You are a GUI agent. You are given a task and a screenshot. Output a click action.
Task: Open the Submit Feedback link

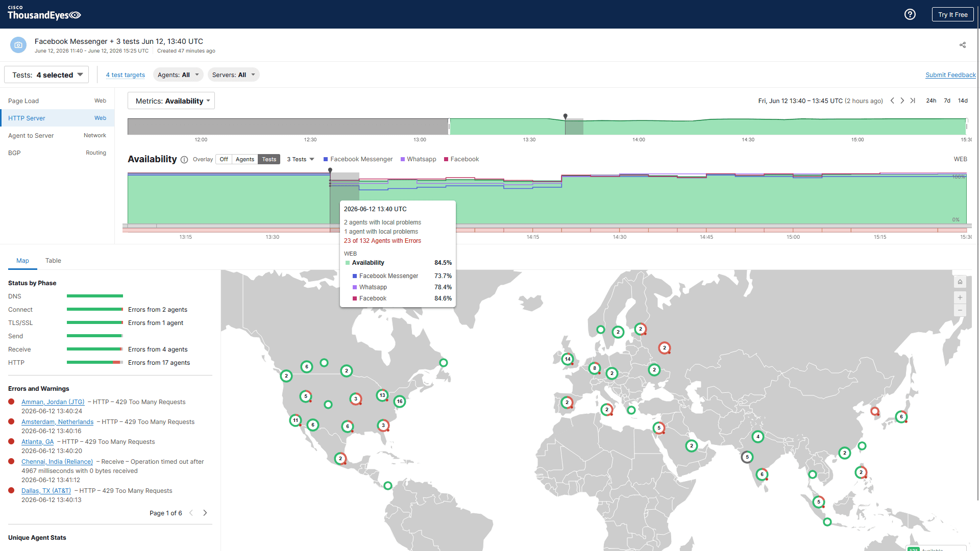(950, 75)
